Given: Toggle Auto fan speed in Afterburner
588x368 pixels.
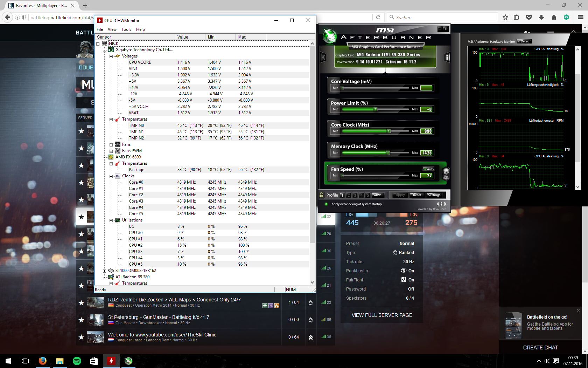Looking at the screenshot, I should click(x=428, y=169).
